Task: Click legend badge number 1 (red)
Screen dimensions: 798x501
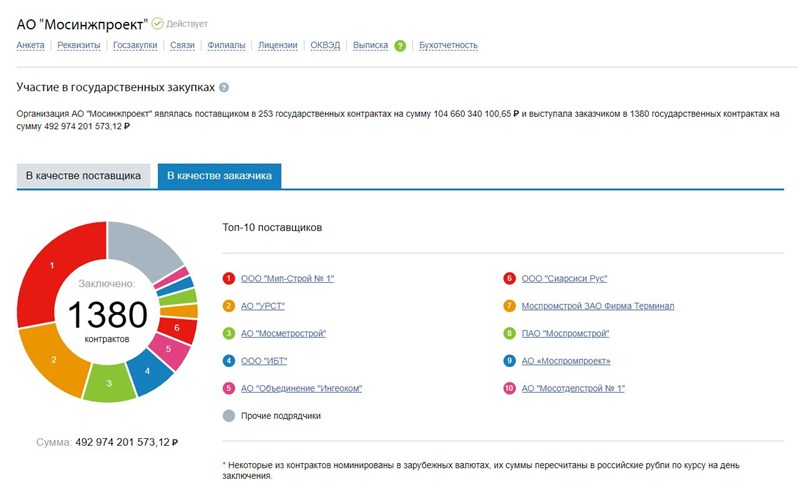Action: tap(229, 279)
